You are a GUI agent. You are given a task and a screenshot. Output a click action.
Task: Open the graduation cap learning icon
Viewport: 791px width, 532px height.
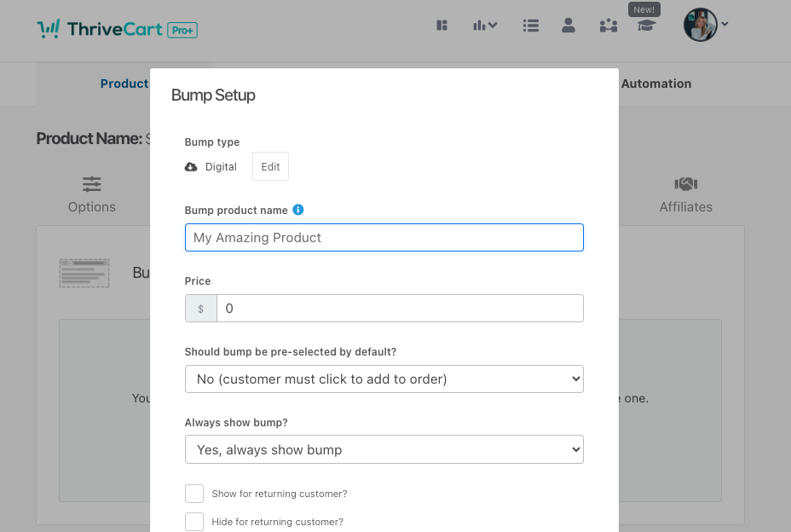(646, 26)
